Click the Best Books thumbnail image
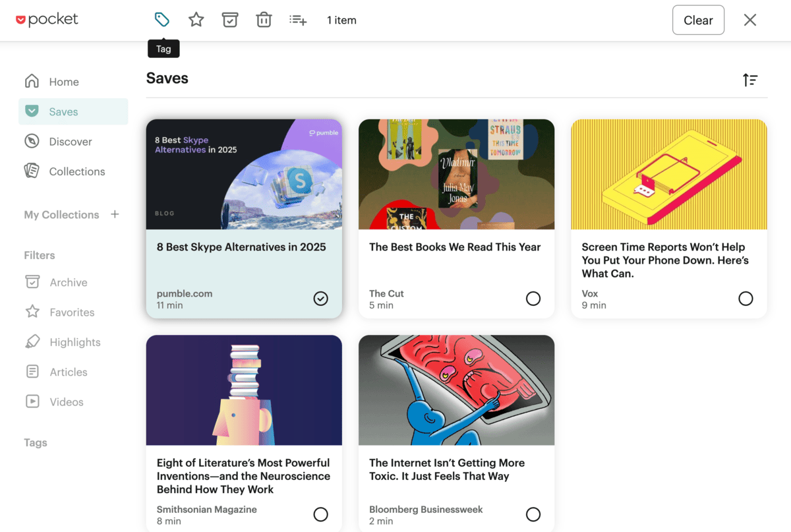Image resolution: width=791 pixels, height=532 pixels. [456, 174]
